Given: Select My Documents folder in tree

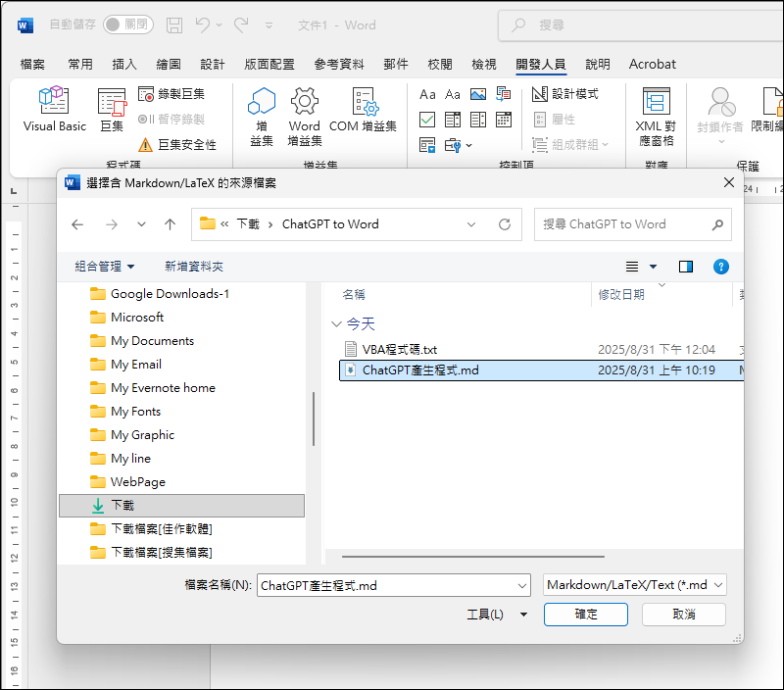Looking at the screenshot, I should tap(152, 341).
